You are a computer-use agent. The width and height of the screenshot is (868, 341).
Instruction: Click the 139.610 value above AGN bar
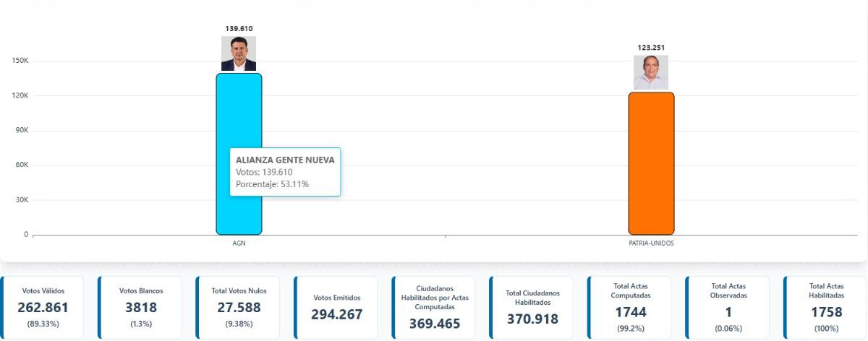point(239,29)
